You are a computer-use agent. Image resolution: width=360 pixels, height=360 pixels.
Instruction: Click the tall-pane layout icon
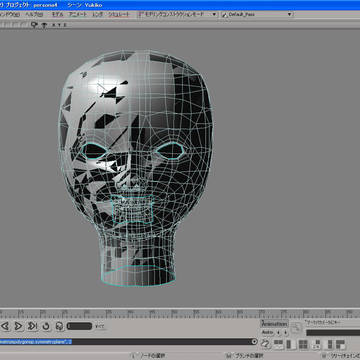[x=329, y=344]
